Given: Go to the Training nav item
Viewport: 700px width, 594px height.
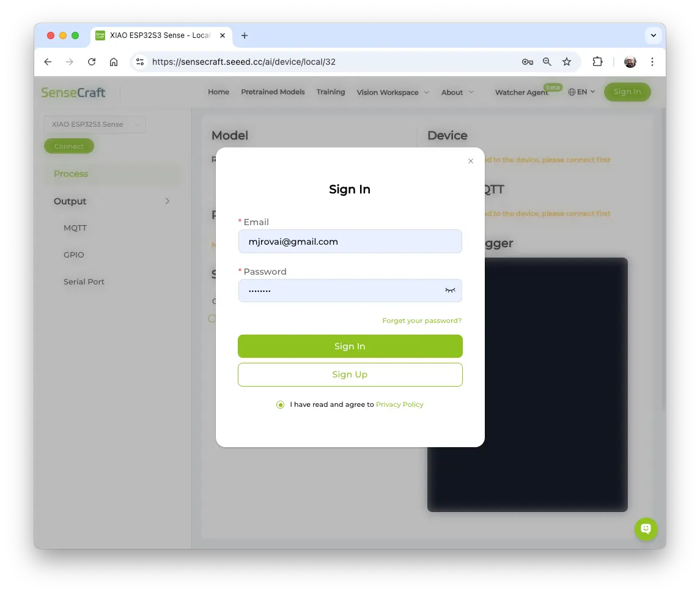Looking at the screenshot, I should (331, 92).
